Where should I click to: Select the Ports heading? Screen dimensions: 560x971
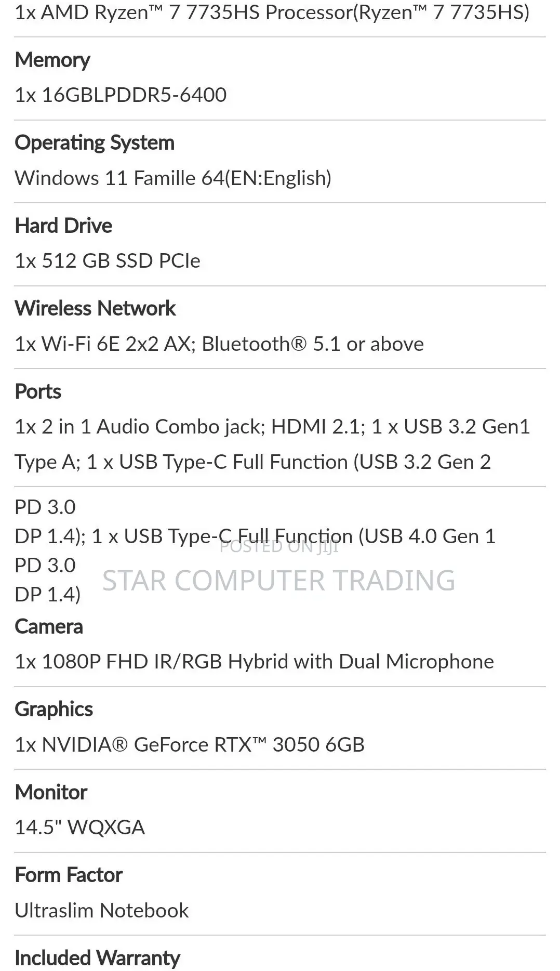point(38,391)
